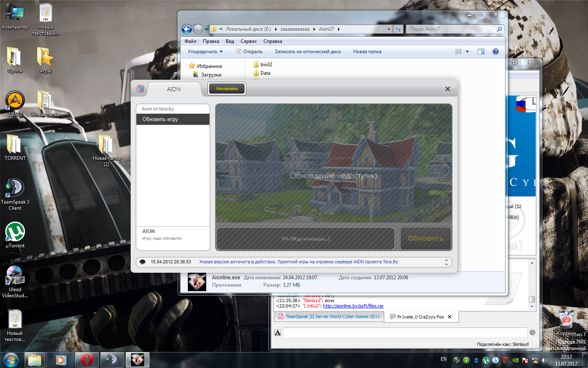Go forward in Explorer window
The height and width of the screenshot is (368, 588).
pos(198,29)
